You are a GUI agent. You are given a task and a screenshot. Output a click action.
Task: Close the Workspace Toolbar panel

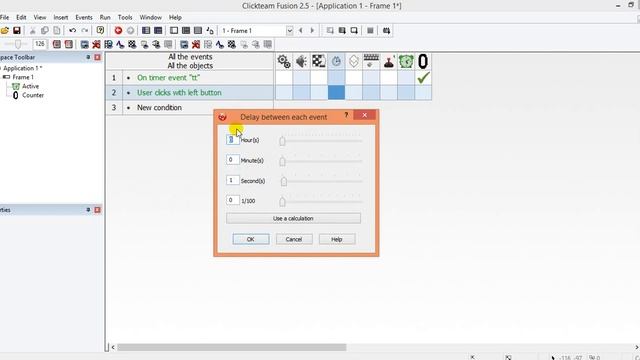[x=97, y=58]
